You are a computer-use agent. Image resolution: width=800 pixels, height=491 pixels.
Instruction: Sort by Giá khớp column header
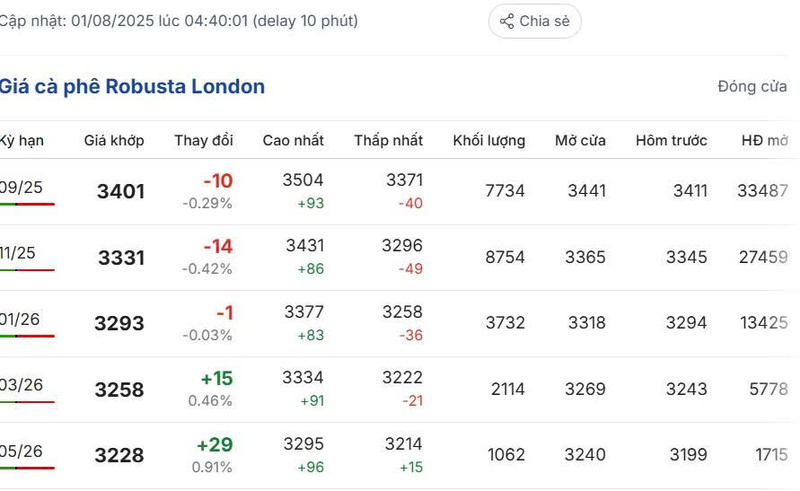(114, 140)
